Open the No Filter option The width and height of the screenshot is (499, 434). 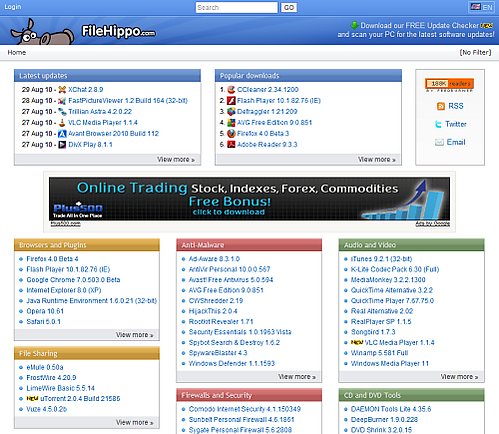click(475, 53)
